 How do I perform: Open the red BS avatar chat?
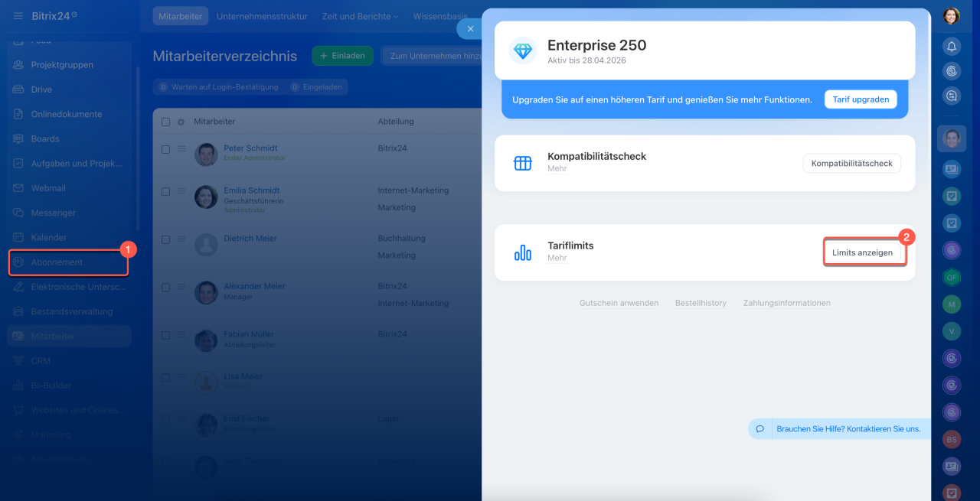pyautogui.click(x=952, y=439)
